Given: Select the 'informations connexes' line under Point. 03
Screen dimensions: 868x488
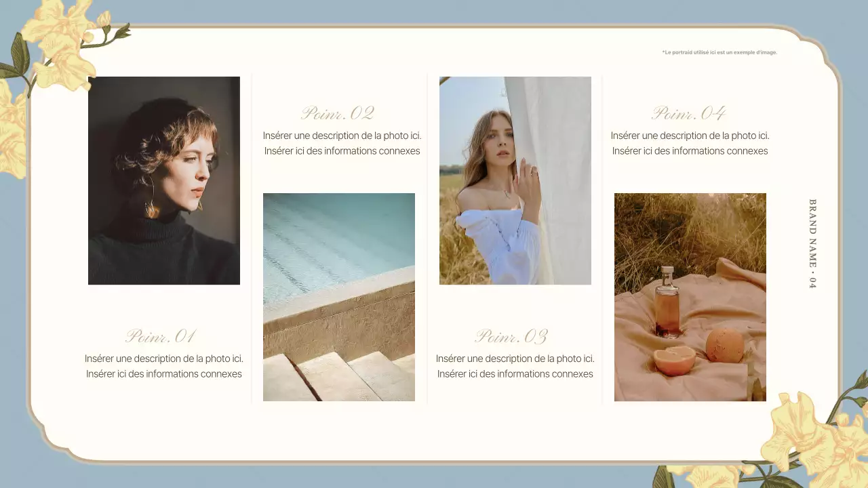Looking at the screenshot, I should point(515,374).
